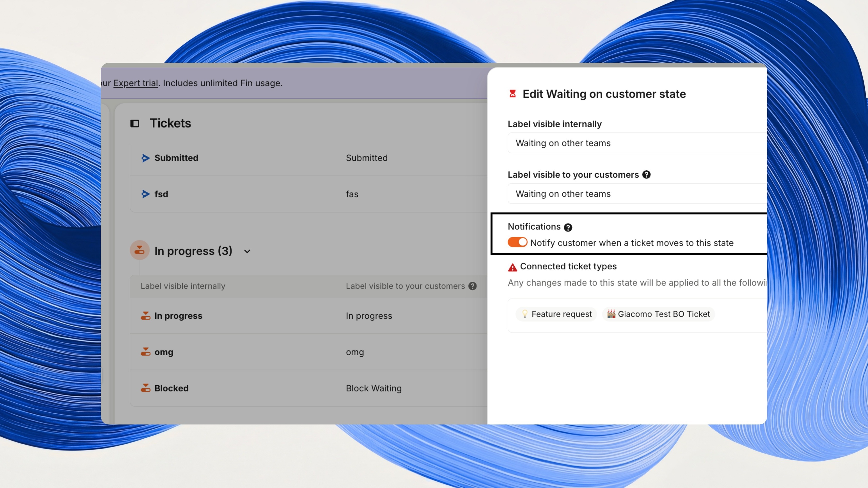Screen dimensions: 868x488
Task: Disable the notify customer toggle
Action: (x=517, y=242)
